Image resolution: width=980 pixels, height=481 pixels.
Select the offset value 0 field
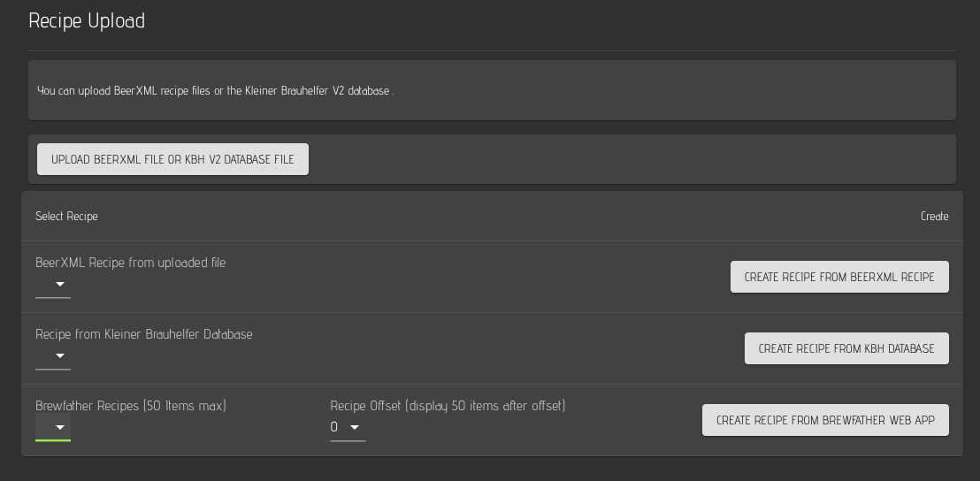(334, 427)
